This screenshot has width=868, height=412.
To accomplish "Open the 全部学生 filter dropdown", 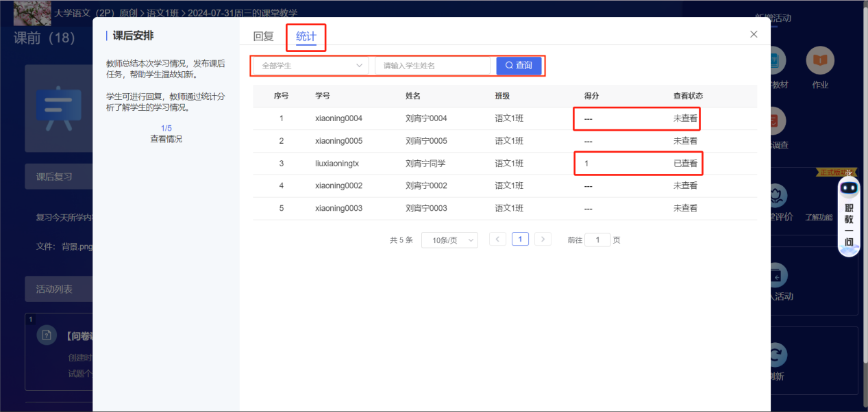I will tap(311, 66).
